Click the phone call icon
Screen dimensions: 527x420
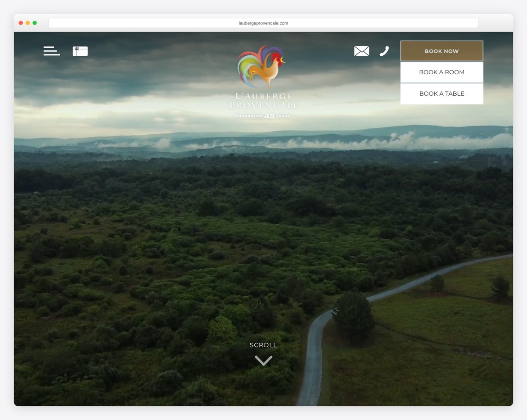point(384,51)
